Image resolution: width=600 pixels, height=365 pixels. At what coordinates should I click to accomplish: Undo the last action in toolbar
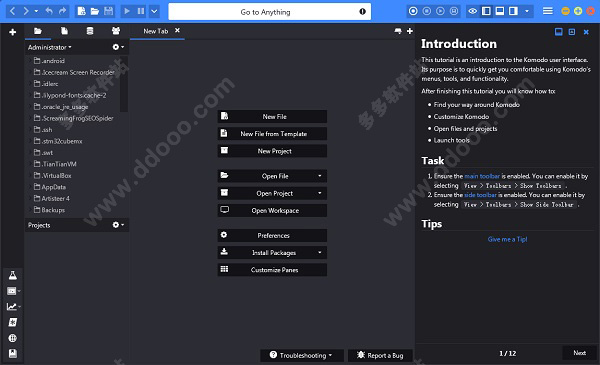(x=49, y=11)
